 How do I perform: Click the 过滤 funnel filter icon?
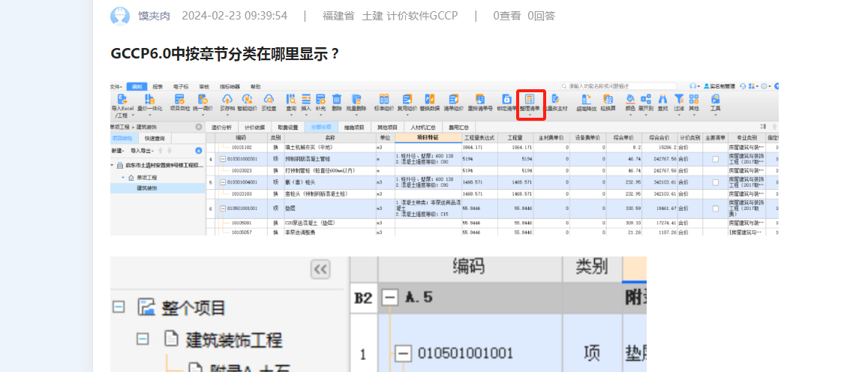click(679, 99)
